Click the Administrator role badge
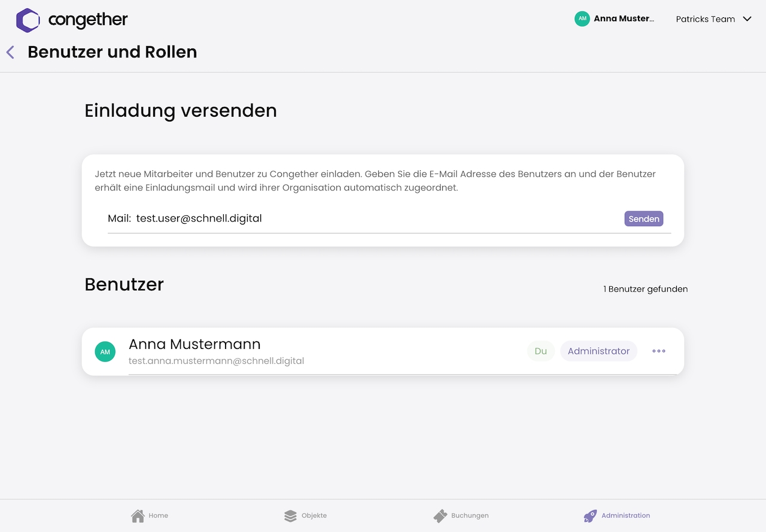The width and height of the screenshot is (766, 532). (598, 351)
